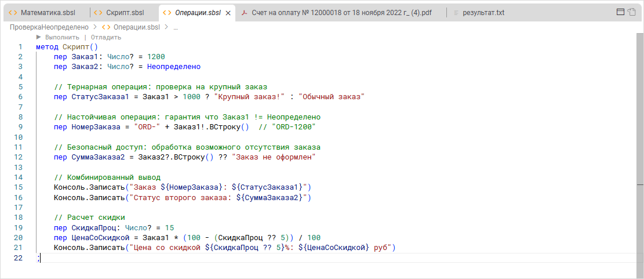
Task: Click line number 12 in the gutter
Action: (x=20, y=157)
